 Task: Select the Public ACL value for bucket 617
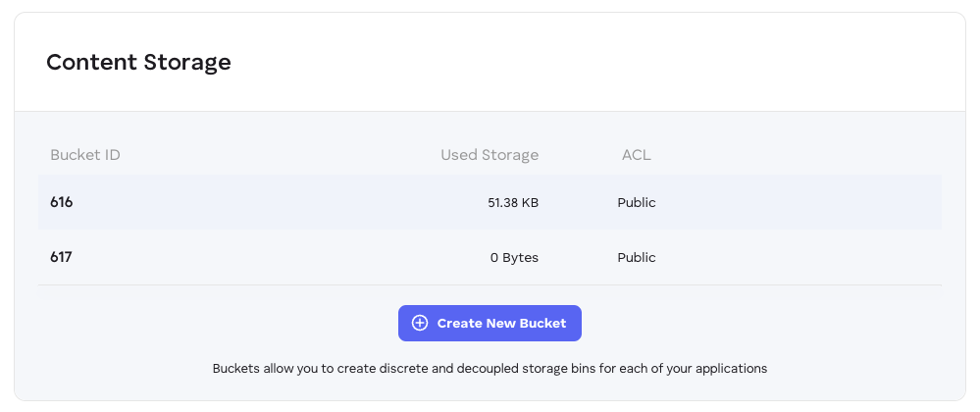[637, 258]
